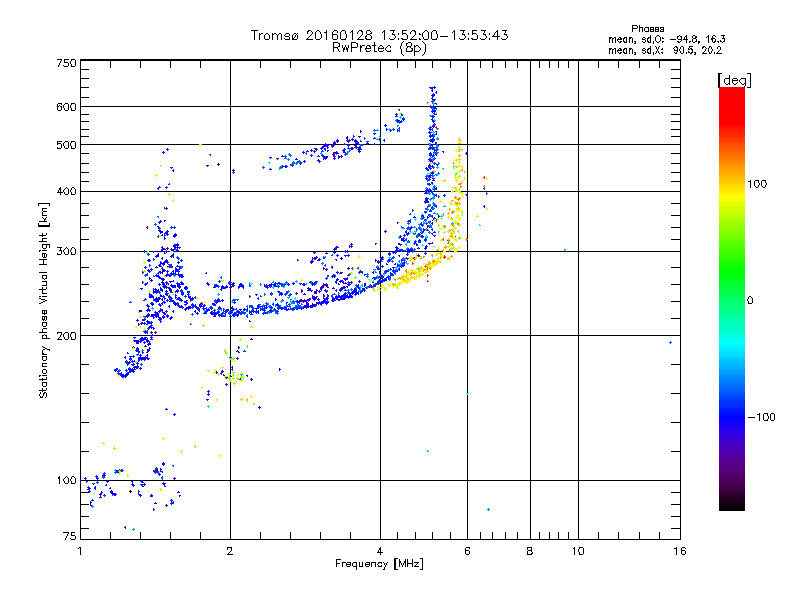
Task: Click the 'RwPretec (8p)' subtitle
Action: coord(379,48)
